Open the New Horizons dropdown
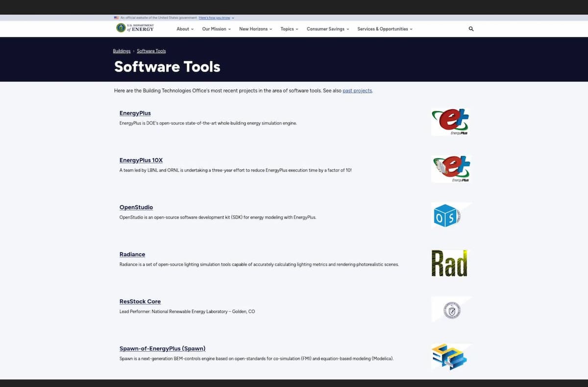The height and width of the screenshot is (387, 588). point(256,29)
